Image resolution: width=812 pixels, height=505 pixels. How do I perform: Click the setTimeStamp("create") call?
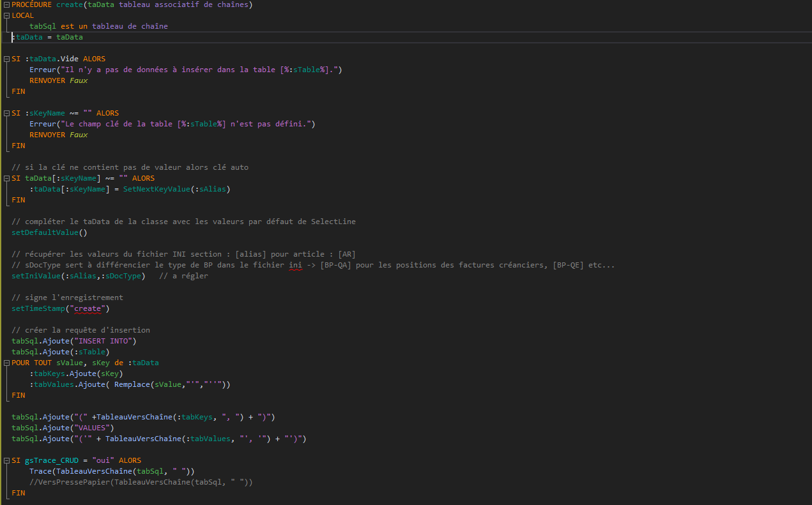click(x=61, y=308)
